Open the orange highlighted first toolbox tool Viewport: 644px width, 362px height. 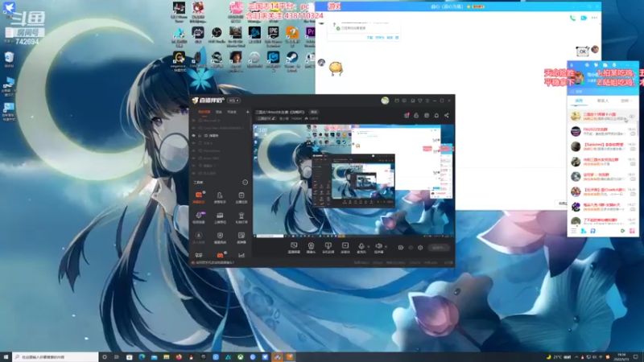pyautogui.click(x=199, y=197)
